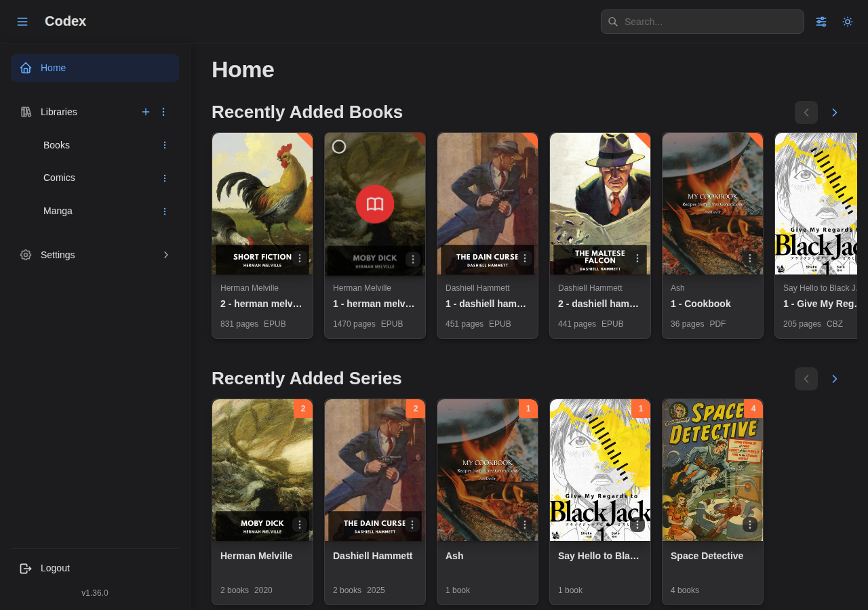Click version label 'v1.36.0'

point(95,593)
